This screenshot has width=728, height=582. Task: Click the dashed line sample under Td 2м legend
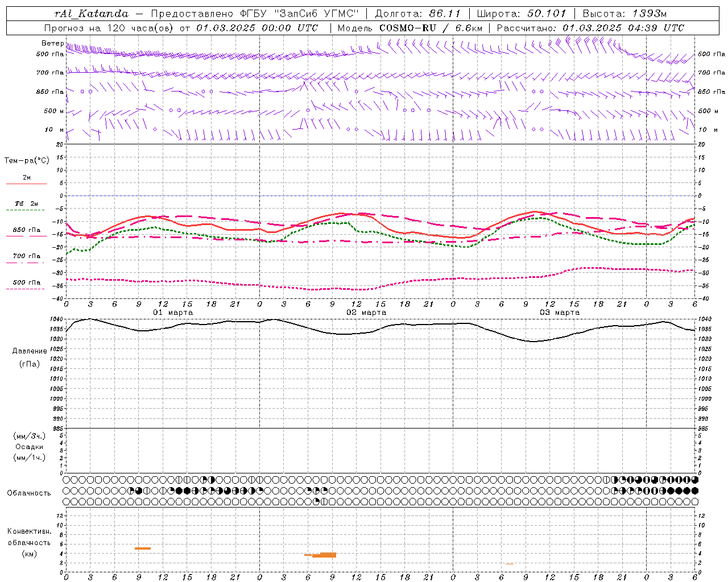tap(26, 210)
